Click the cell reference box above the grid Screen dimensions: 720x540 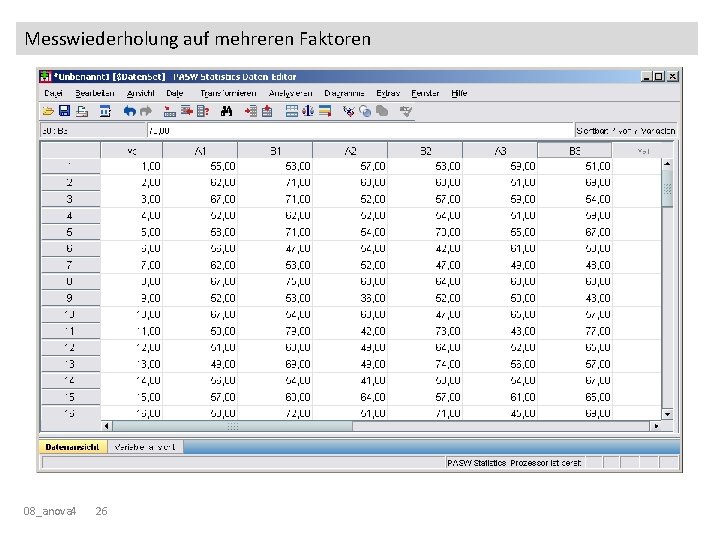click(x=93, y=131)
